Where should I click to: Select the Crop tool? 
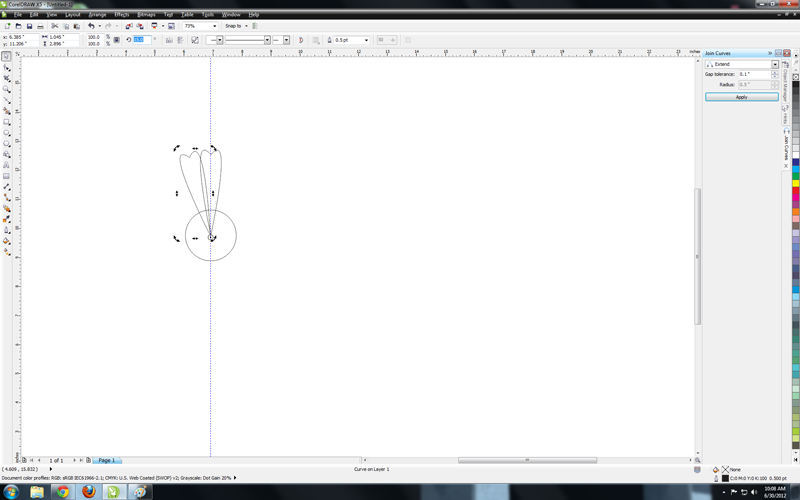(7, 78)
